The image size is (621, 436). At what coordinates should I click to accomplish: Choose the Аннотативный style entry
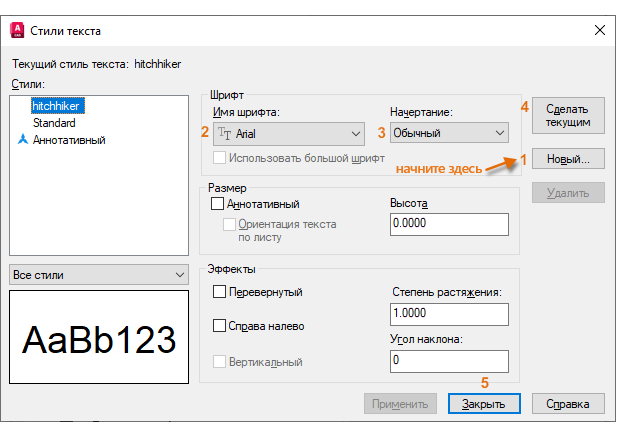point(69,140)
